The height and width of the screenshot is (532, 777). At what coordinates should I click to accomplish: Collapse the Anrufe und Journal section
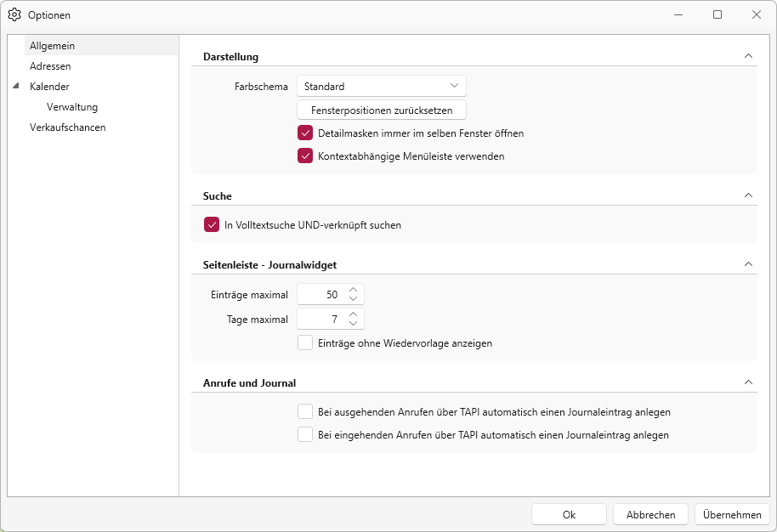[x=748, y=382]
